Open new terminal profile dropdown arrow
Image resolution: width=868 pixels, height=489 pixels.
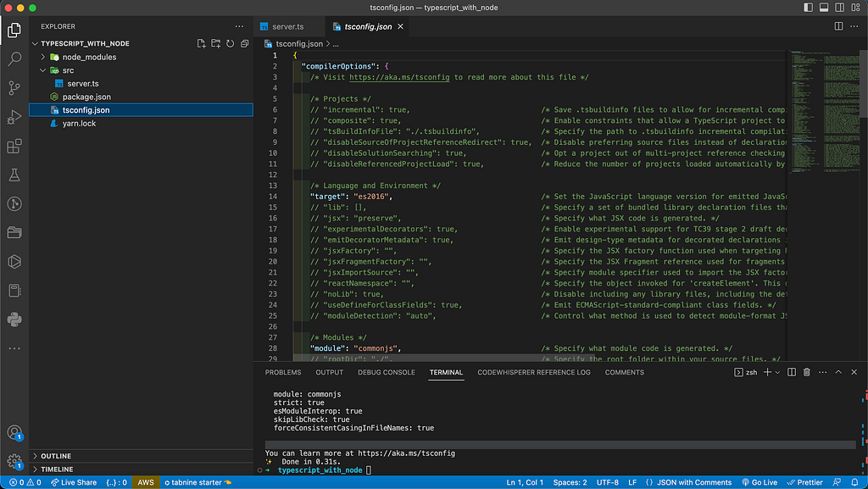(778, 372)
